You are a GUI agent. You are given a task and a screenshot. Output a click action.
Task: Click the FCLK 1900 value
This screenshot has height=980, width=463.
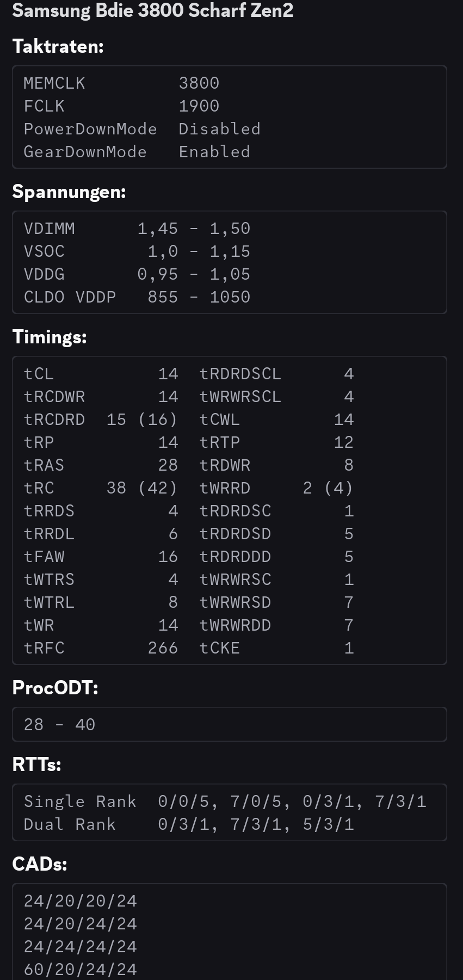pos(199,106)
